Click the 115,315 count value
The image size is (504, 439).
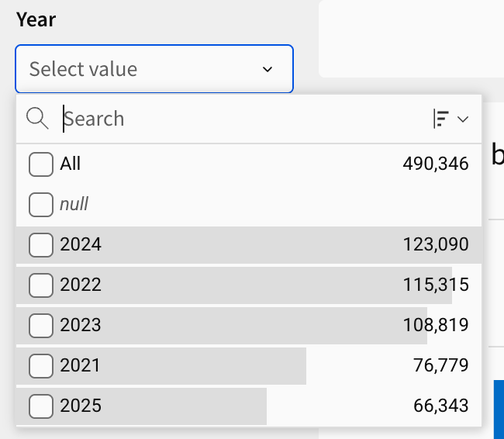(x=436, y=285)
